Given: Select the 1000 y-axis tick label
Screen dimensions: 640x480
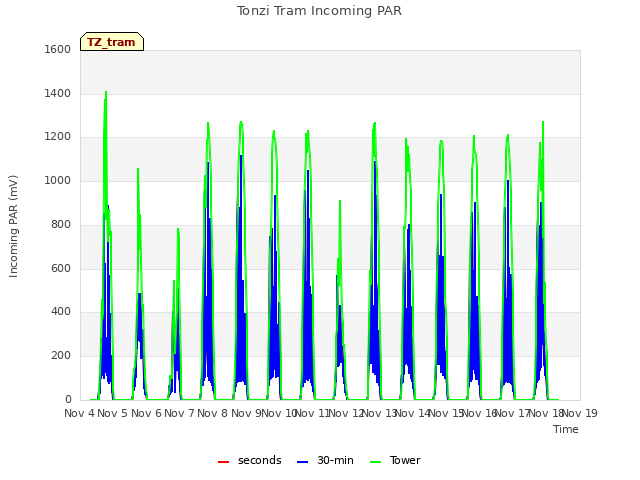Looking at the screenshot, I should pos(58,180).
